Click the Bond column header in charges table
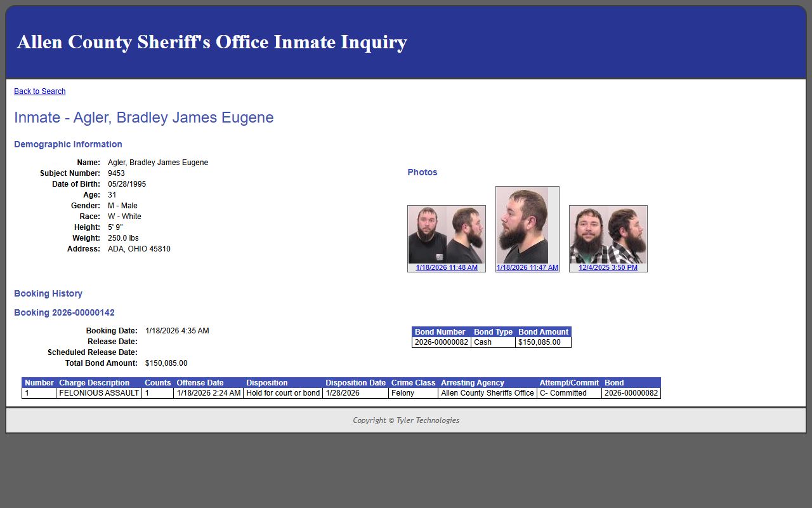Image resolution: width=812 pixels, height=508 pixels. [631, 383]
